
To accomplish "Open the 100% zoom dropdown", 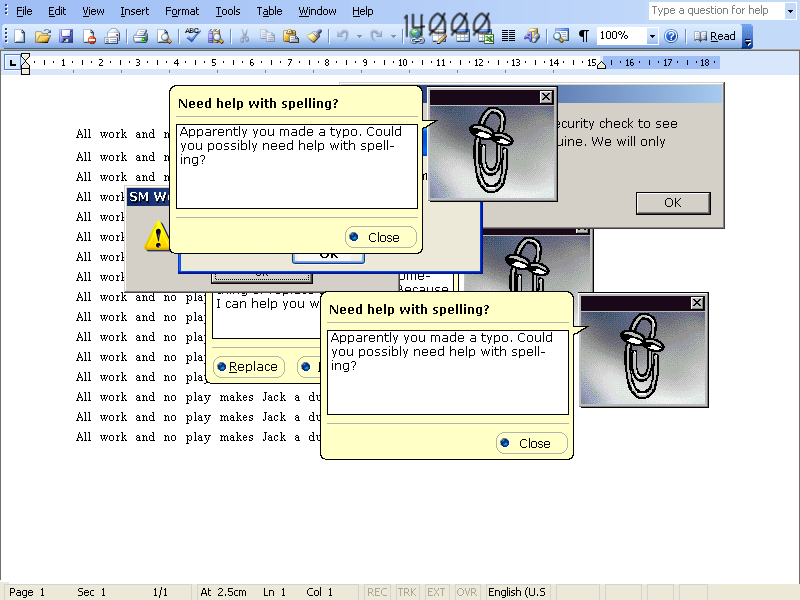I will [652, 36].
